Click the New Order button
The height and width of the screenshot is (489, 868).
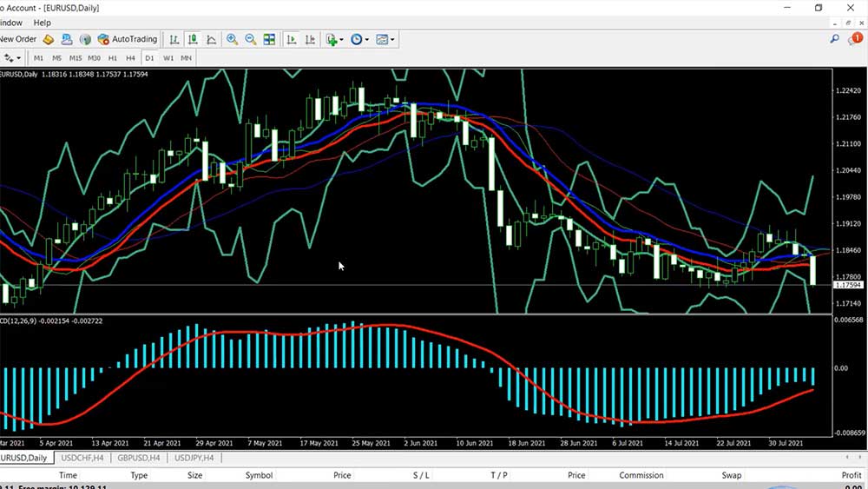tap(18, 39)
